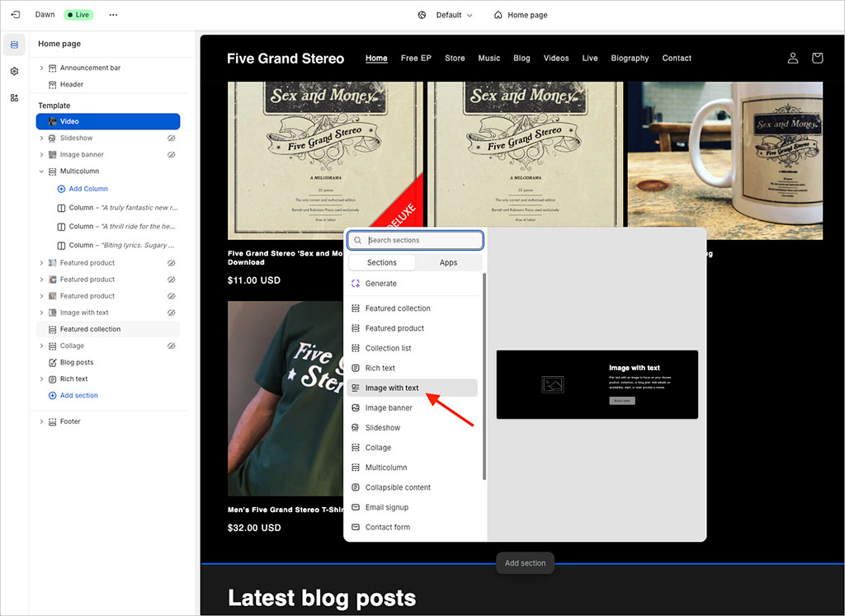Expand the Footer section
Viewport: 845px width, 616px height.
pyautogui.click(x=41, y=421)
